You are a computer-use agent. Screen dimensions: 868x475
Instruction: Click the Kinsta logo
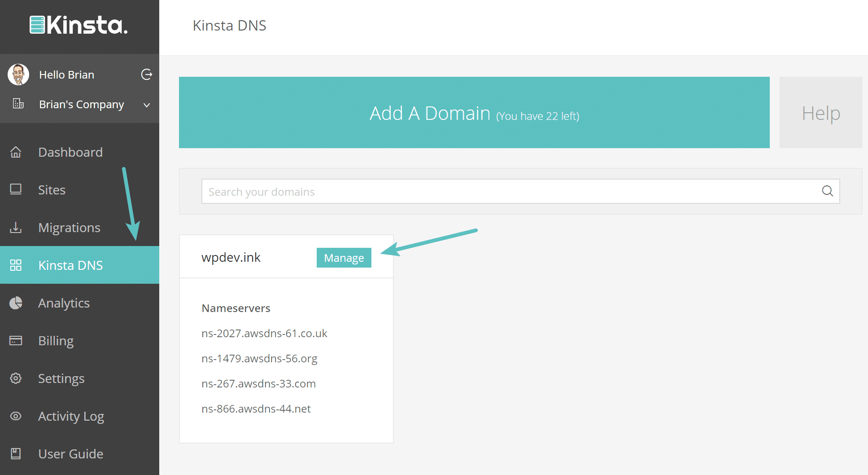[79, 25]
